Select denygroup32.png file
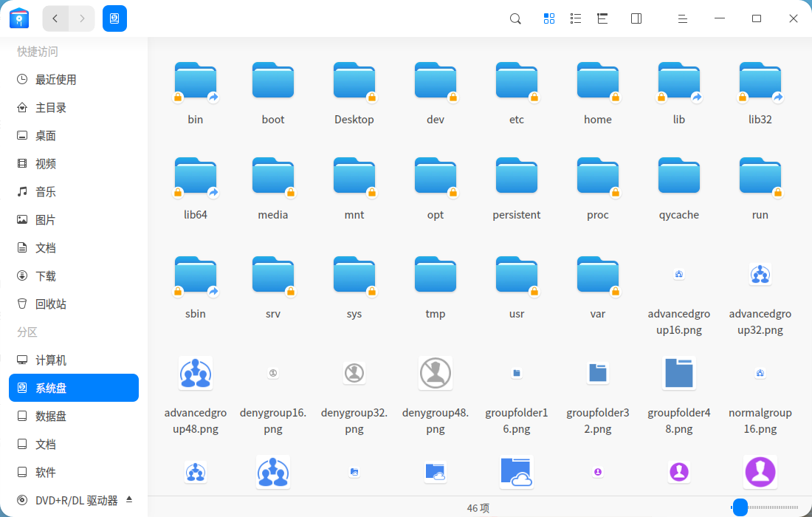The image size is (812, 517). 354,373
